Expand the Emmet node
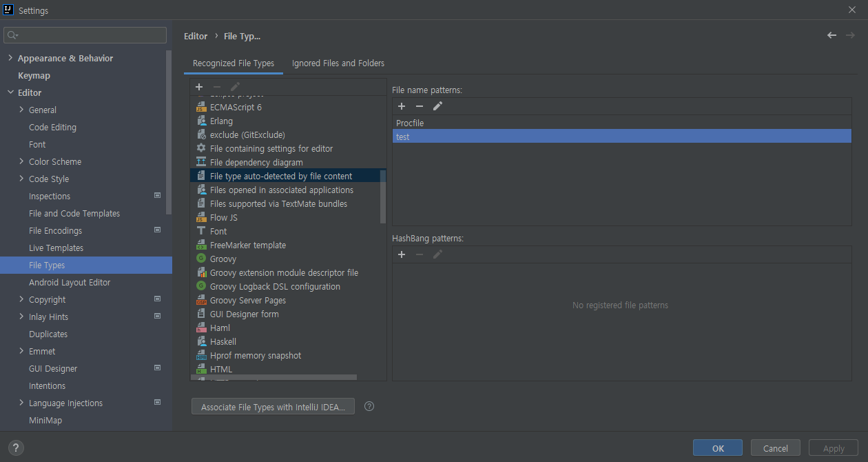 (x=21, y=351)
